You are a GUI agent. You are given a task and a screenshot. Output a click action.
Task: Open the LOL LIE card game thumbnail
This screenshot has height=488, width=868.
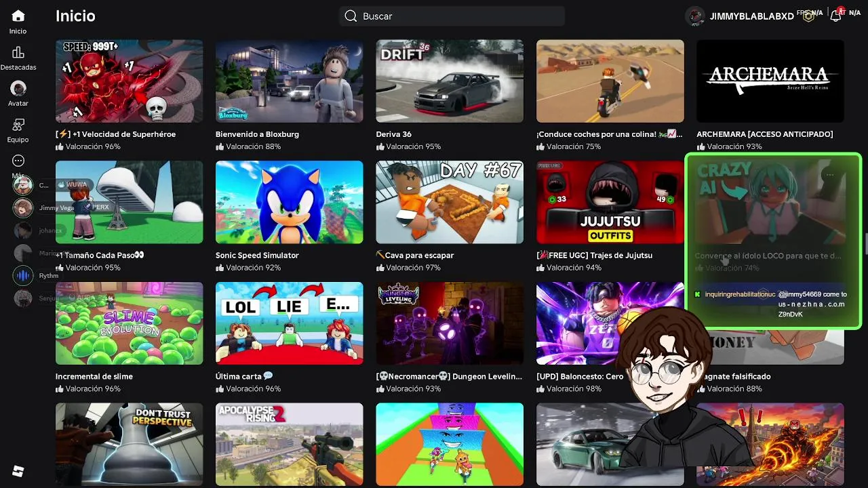coord(289,323)
